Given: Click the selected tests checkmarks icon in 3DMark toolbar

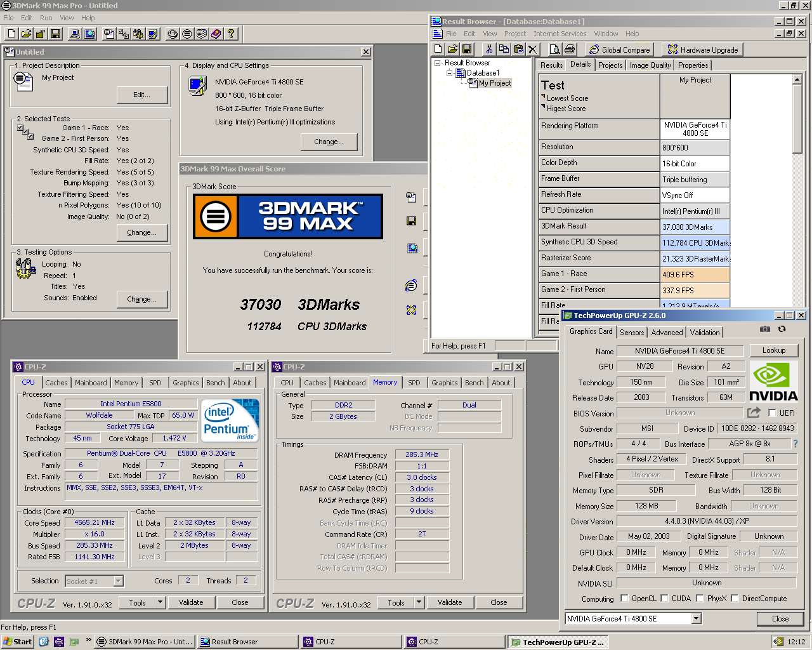Looking at the screenshot, I should click(124, 34).
